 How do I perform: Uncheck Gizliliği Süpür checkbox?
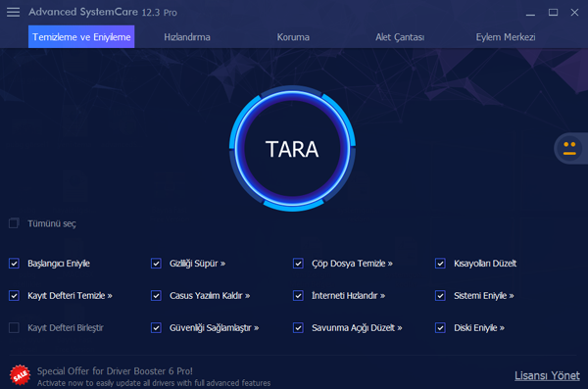[156, 264]
